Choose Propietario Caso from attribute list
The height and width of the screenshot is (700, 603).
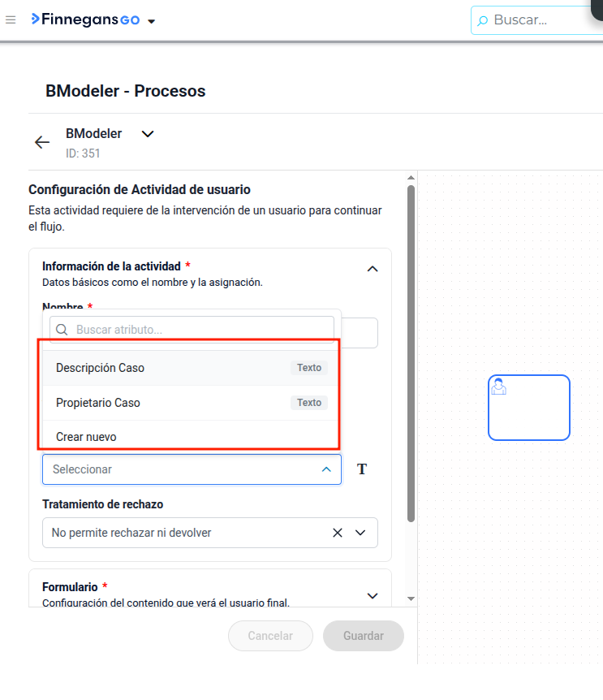[192, 403]
